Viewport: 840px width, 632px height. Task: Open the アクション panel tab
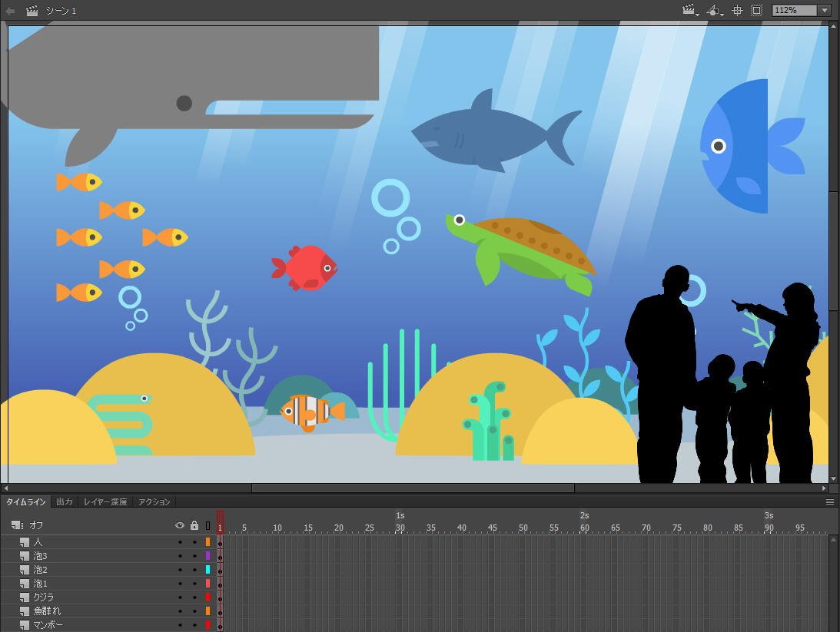click(154, 501)
